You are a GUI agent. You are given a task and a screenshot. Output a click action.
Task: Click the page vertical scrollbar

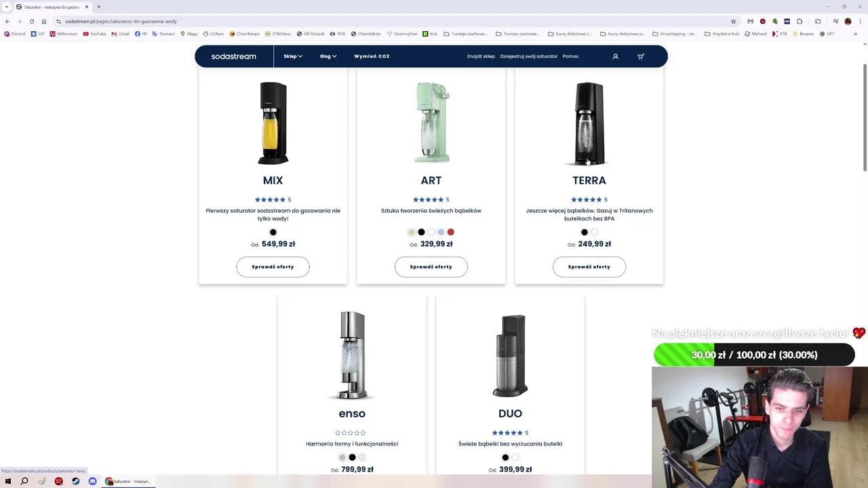(x=865, y=119)
